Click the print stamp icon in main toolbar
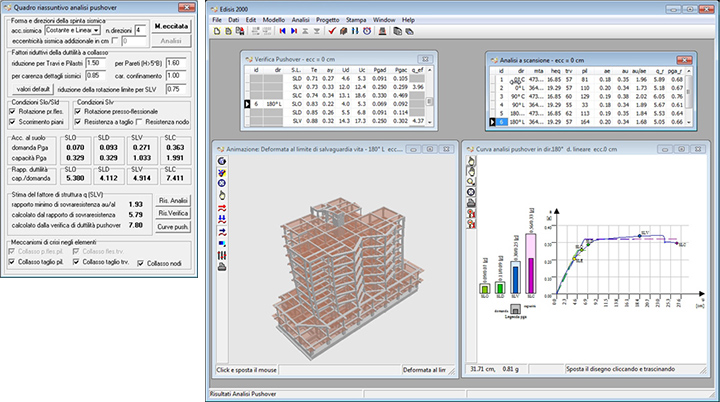The width and height of the screenshot is (720, 402). coord(382,31)
